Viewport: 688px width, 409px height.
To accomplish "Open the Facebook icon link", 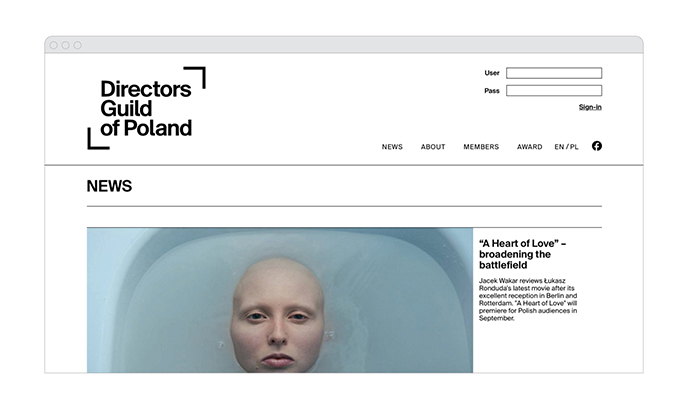I will pos(597,146).
